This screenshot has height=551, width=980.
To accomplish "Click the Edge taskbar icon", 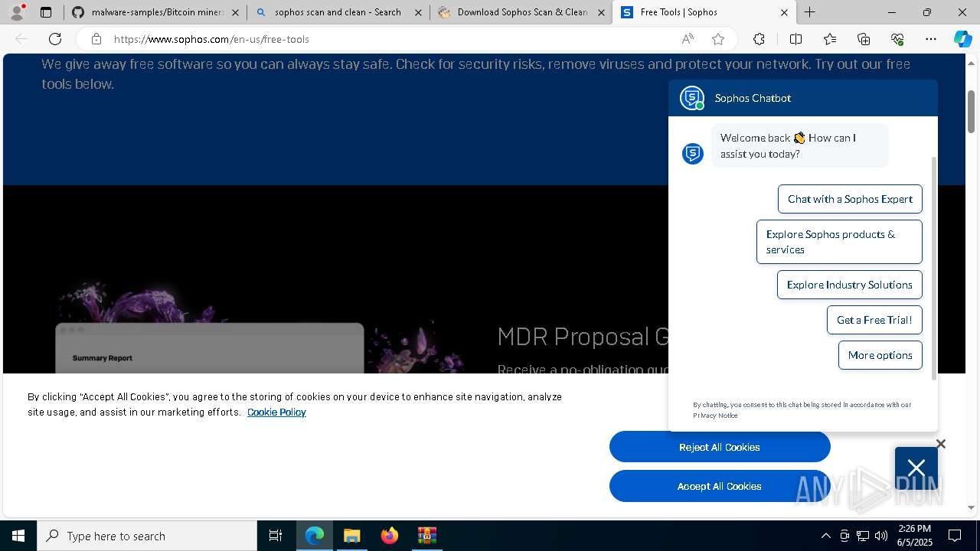I will click(x=315, y=536).
